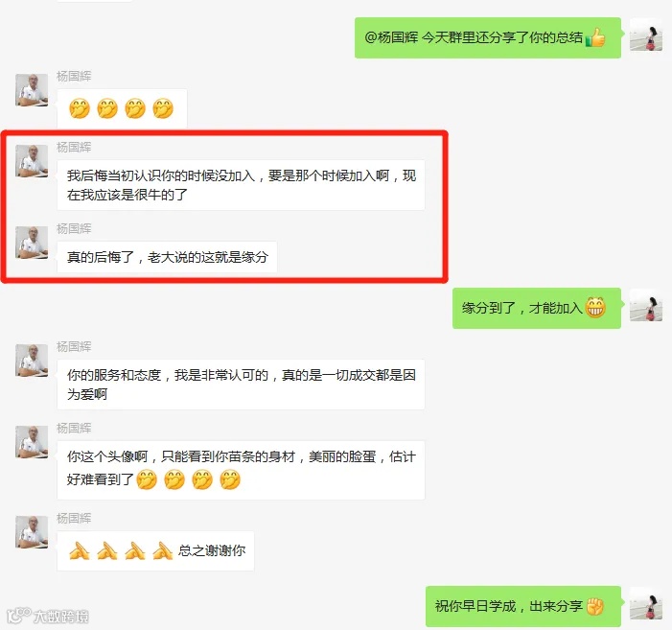Click 杨国辉 name above 我后悔当初 message
Image resolution: width=672 pixels, height=630 pixels.
pyautogui.click(x=74, y=147)
